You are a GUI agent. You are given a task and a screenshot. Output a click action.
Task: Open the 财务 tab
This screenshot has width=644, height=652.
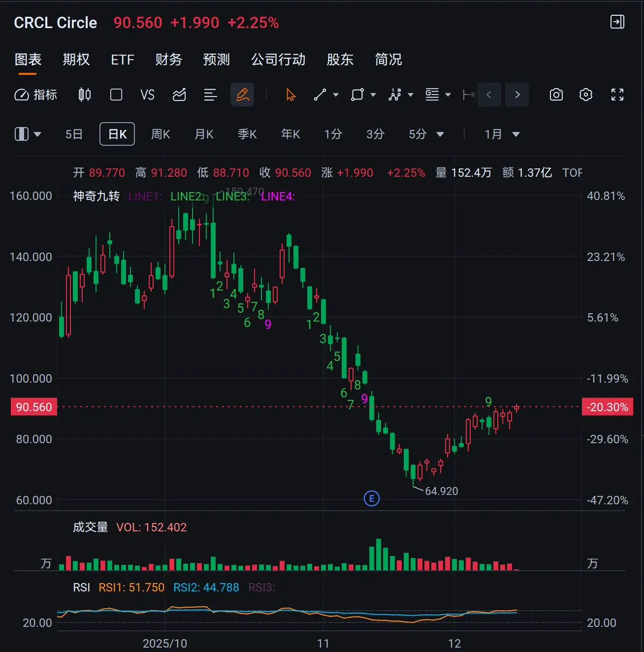tap(168, 59)
